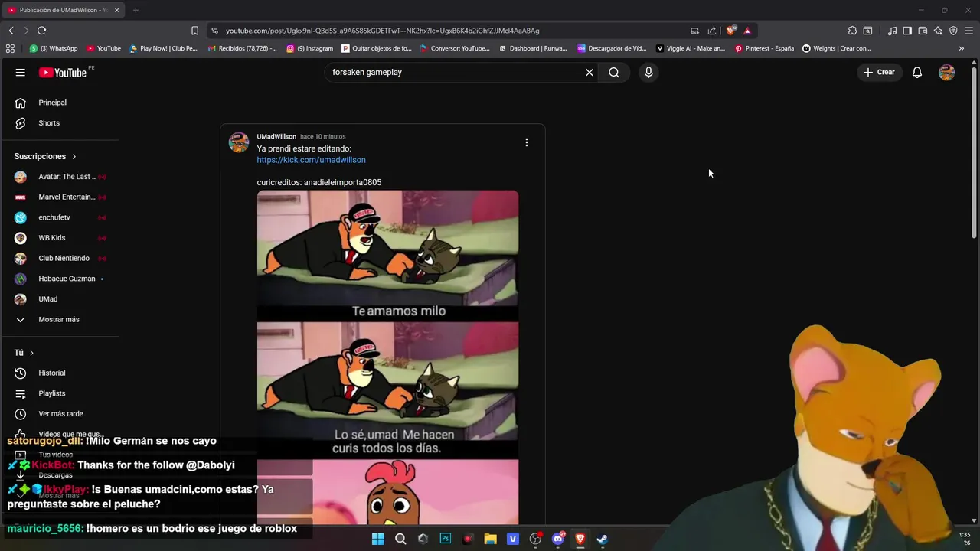Image resolution: width=980 pixels, height=551 pixels.
Task: Open Brave Shields lion icon
Action: point(731,31)
